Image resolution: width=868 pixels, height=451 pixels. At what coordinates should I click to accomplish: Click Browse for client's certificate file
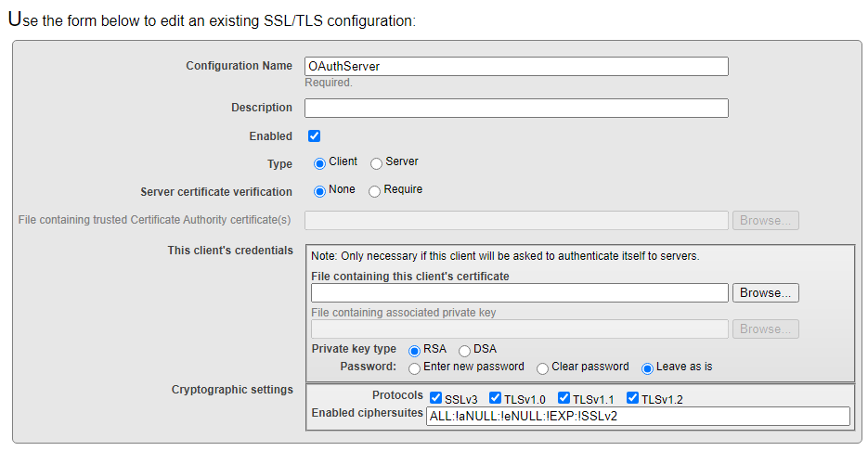[x=766, y=292]
